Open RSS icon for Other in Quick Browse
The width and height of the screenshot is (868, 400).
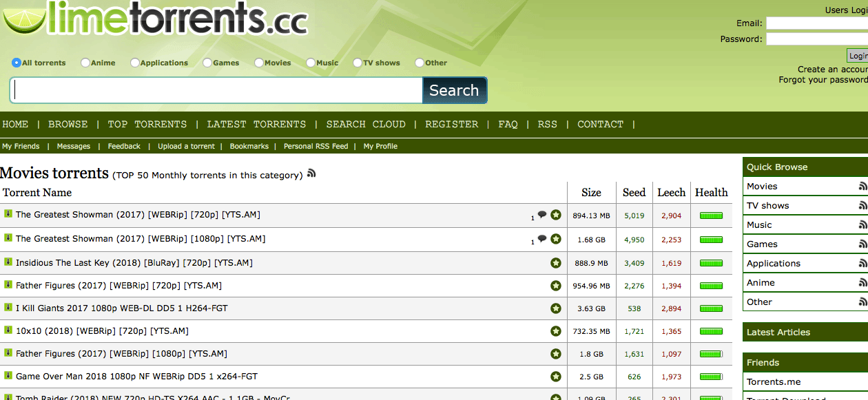tap(863, 302)
